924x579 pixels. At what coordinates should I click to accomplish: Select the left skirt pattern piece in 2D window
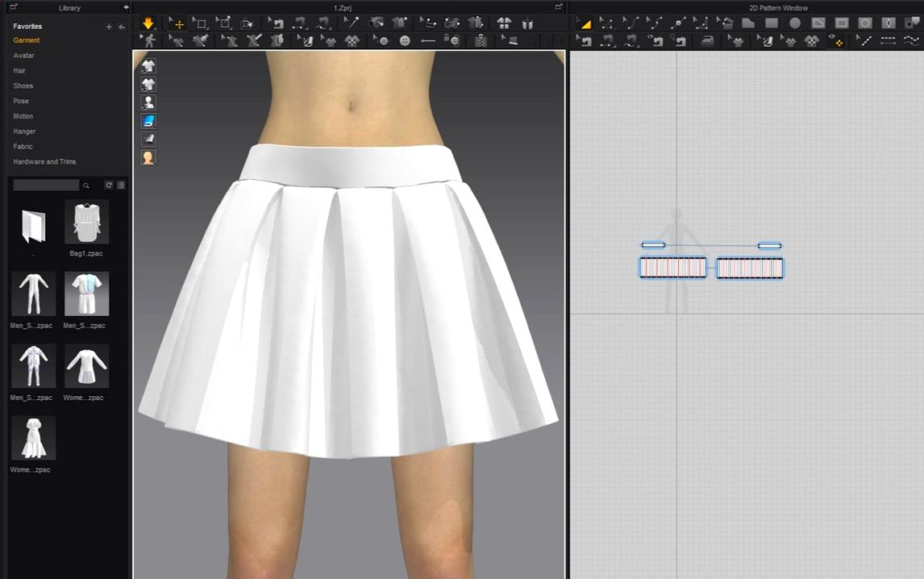tap(673, 268)
